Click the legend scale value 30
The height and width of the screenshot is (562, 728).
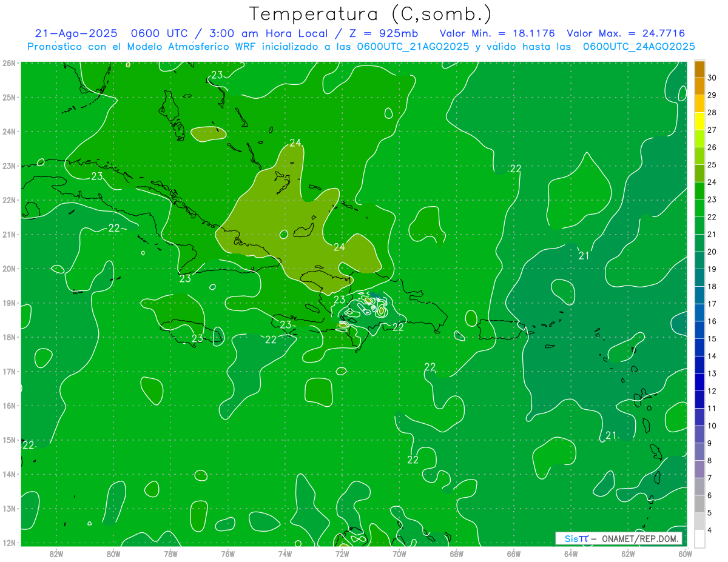point(712,78)
